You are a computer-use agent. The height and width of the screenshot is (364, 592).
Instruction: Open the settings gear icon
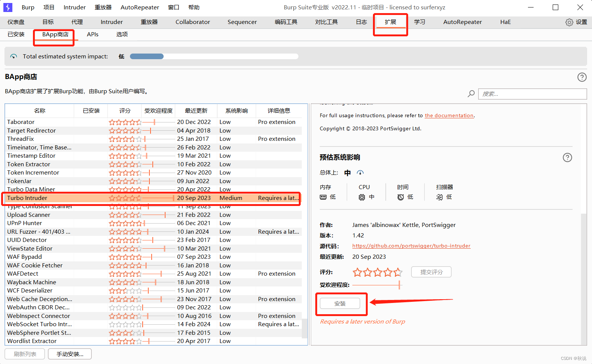click(569, 22)
